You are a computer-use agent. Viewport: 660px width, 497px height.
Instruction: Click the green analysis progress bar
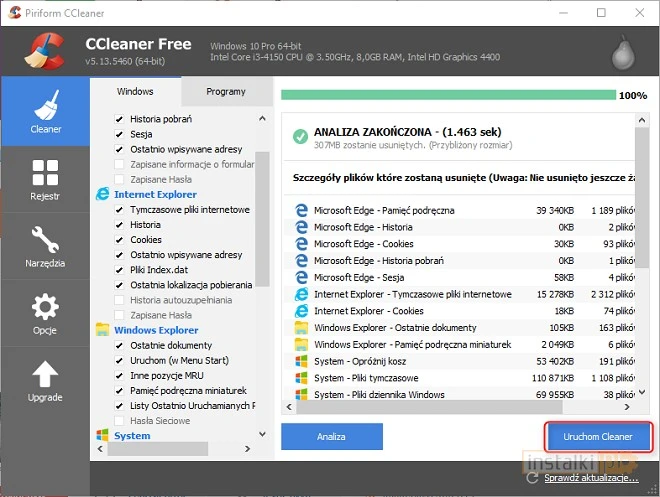click(448, 95)
